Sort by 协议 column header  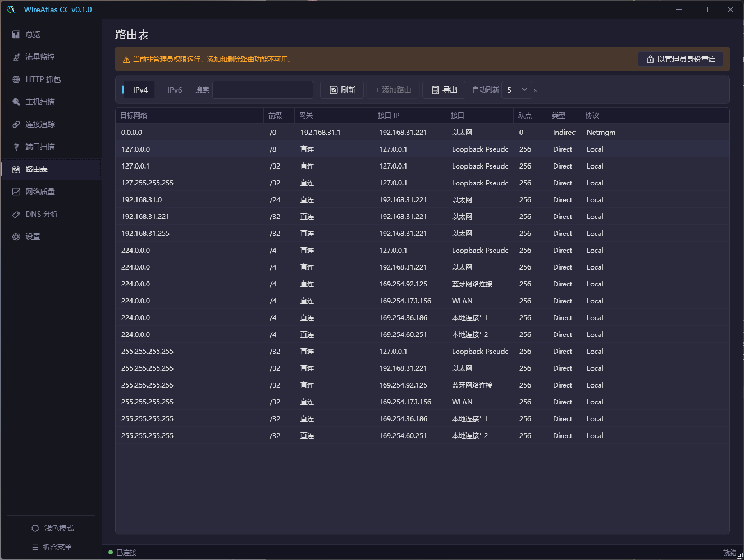[600, 115]
